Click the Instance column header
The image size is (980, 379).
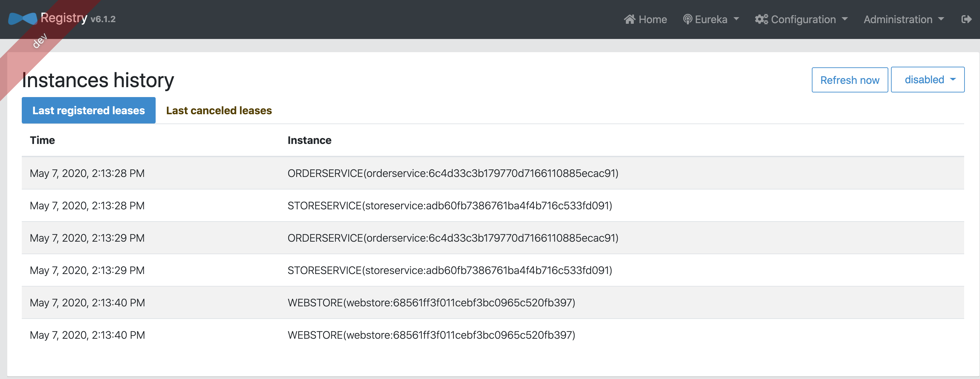click(309, 140)
